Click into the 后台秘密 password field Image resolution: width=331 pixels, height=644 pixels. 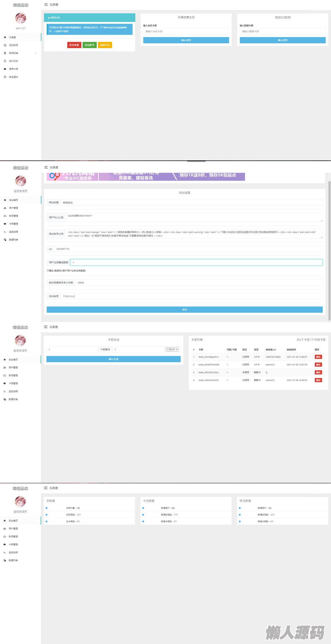[x=191, y=296]
